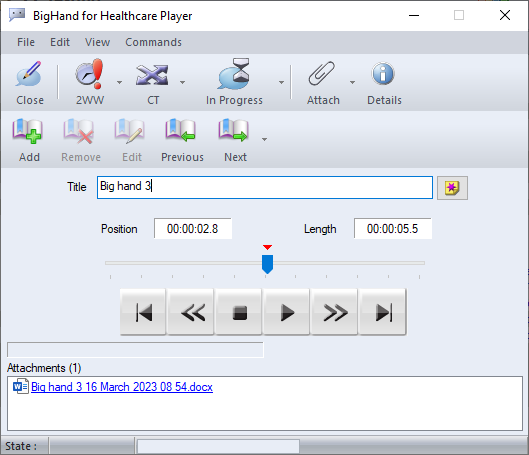Click the Attach paperclip icon

click(322, 73)
